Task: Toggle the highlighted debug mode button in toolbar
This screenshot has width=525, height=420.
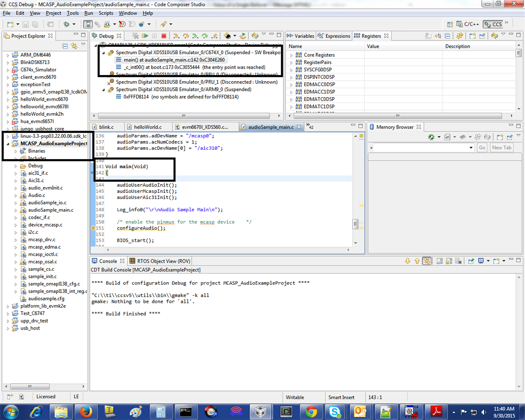Action: [x=87, y=24]
